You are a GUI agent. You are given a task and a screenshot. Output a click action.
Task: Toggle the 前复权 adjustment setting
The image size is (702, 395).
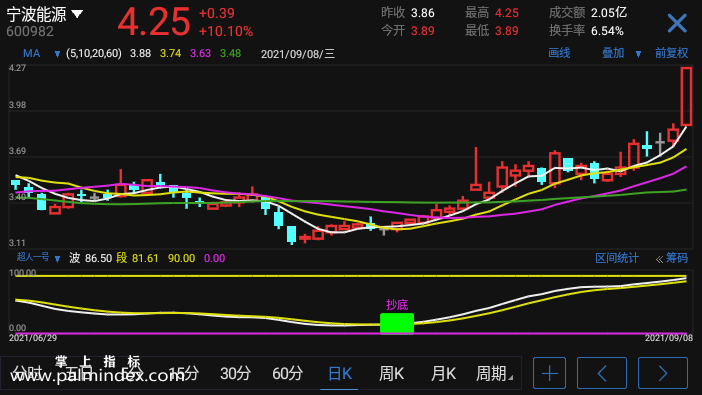coord(671,53)
